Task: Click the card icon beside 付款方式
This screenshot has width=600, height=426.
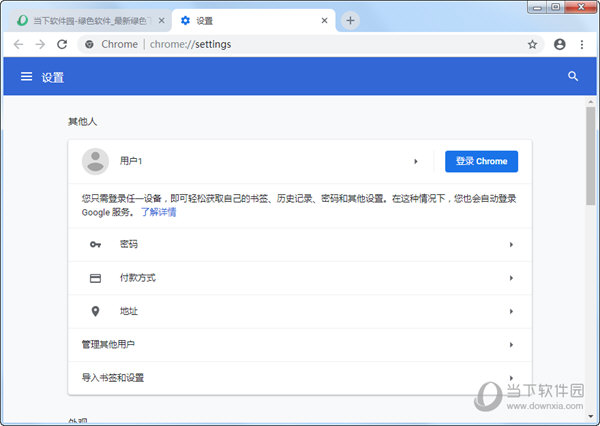Action: [x=95, y=278]
